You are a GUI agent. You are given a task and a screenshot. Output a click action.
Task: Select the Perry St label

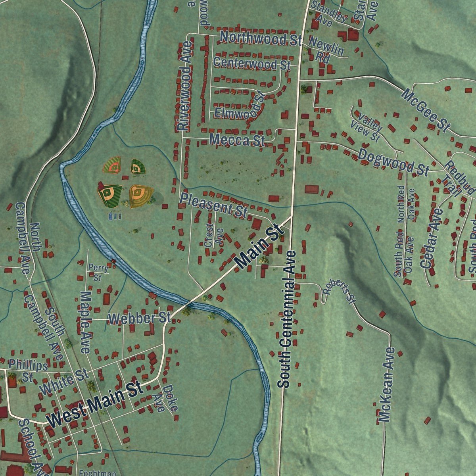[x=98, y=272]
